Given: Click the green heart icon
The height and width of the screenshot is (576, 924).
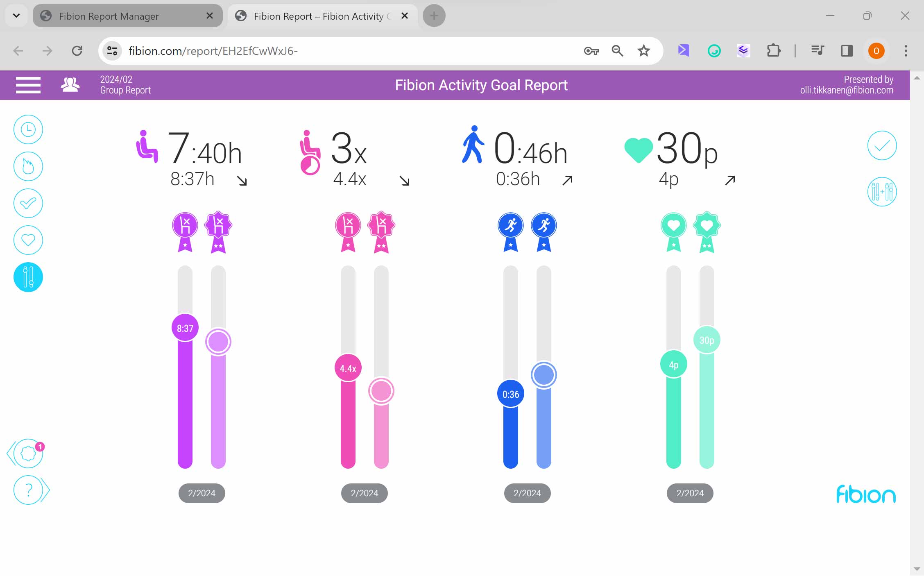Looking at the screenshot, I should tap(638, 150).
